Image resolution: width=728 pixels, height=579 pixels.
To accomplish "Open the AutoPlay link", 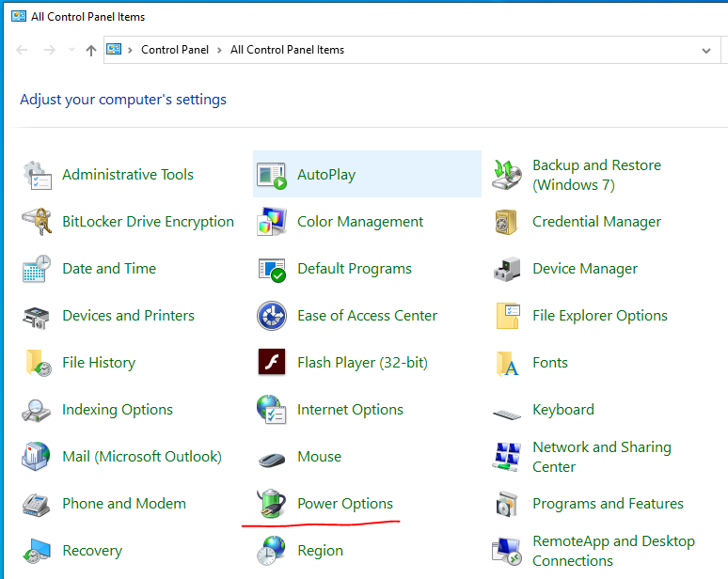I will (326, 175).
